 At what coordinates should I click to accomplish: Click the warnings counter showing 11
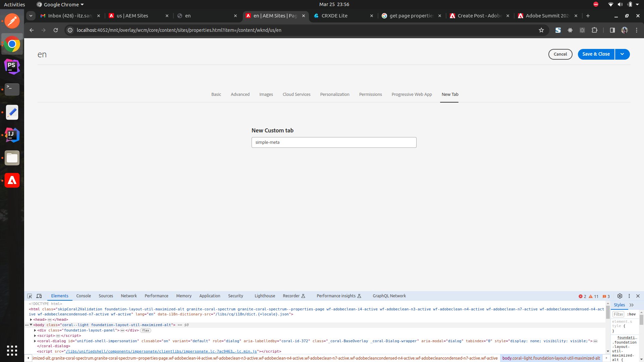[593, 296]
